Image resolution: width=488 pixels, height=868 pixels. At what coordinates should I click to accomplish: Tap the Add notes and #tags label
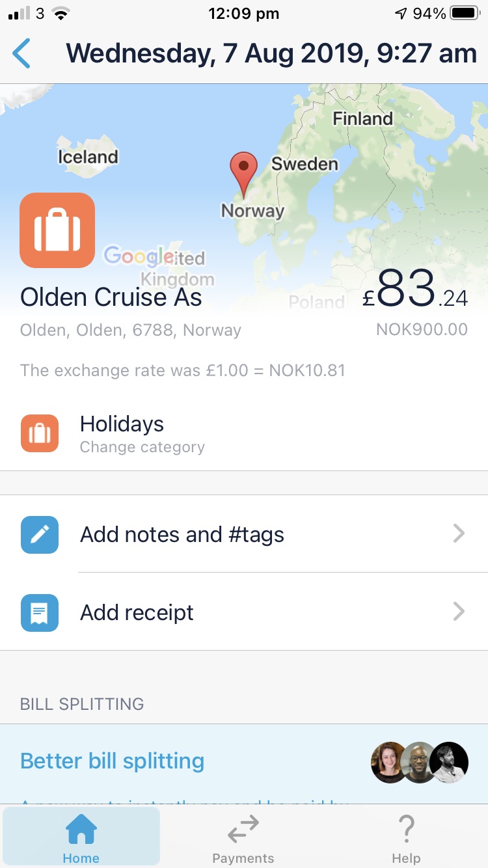(x=182, y=535)
